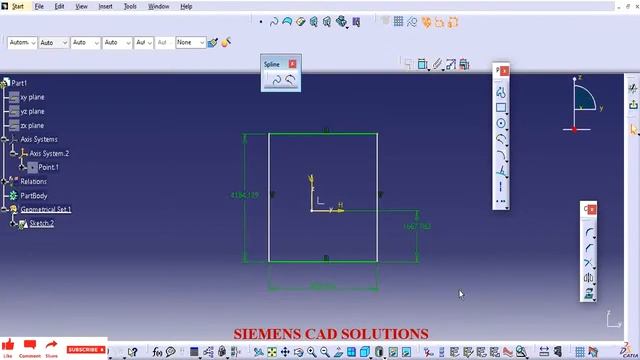Select Sketch.2 in the tree

[x=42, y=223]
